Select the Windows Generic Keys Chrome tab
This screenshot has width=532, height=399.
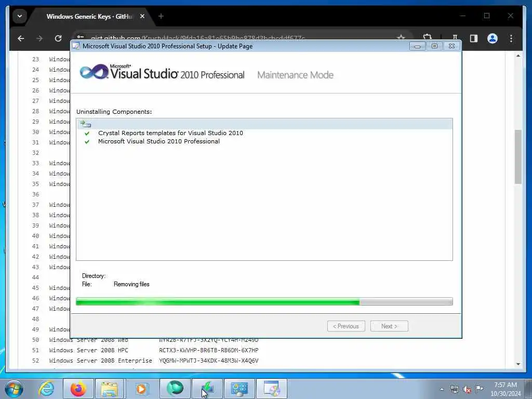(90, 16)
